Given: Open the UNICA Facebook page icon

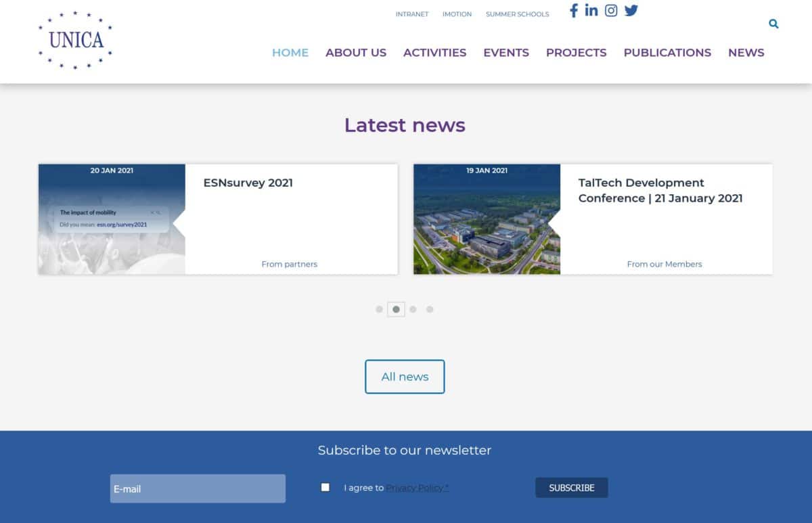Looking at the screenshot, I should click(573, 11).
